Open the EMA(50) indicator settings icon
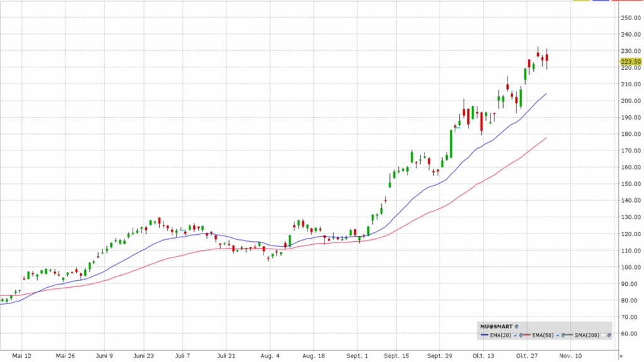This screenshot has height=362, width=644. tap(564, 335)
